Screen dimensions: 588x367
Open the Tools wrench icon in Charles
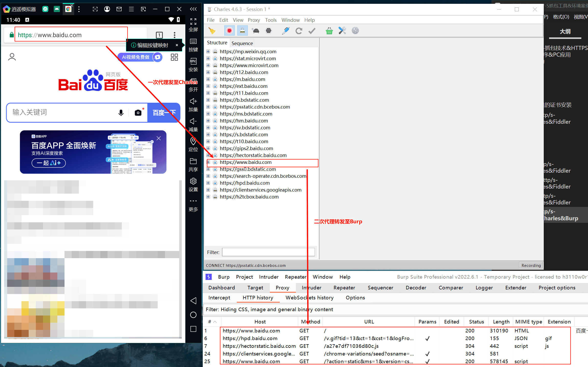click(x=342, y=31)
